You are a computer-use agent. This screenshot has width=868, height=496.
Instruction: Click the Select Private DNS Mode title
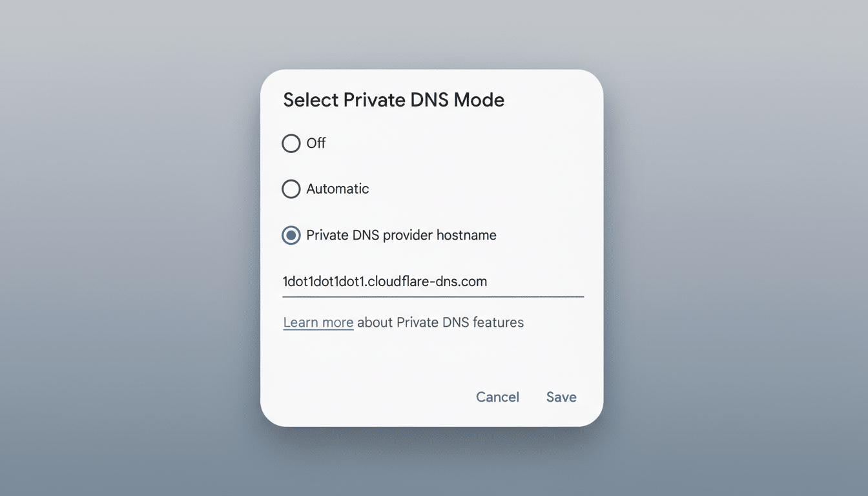click(x=393, y=100)
